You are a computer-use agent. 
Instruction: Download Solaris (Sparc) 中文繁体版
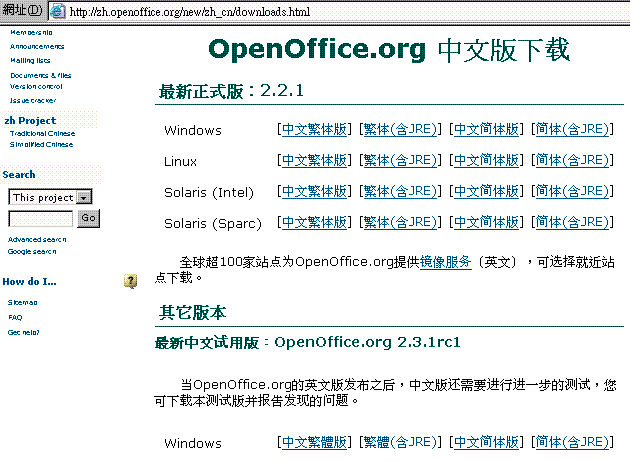(314, 222)
